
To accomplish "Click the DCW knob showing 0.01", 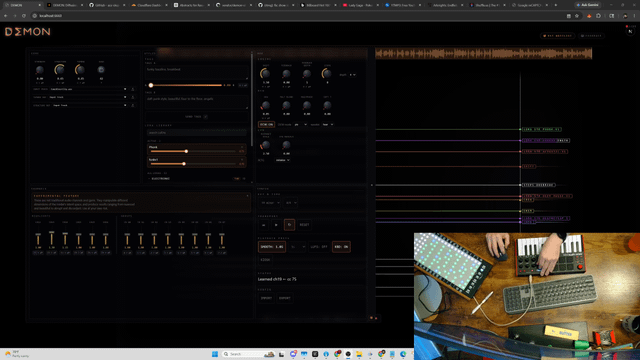I will [265, 105].
